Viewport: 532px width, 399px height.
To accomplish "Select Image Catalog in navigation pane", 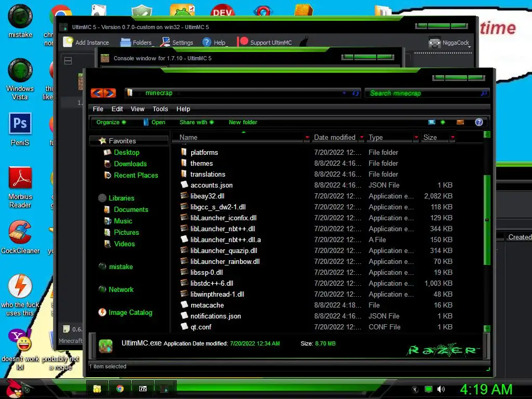I will coord(130,312).
